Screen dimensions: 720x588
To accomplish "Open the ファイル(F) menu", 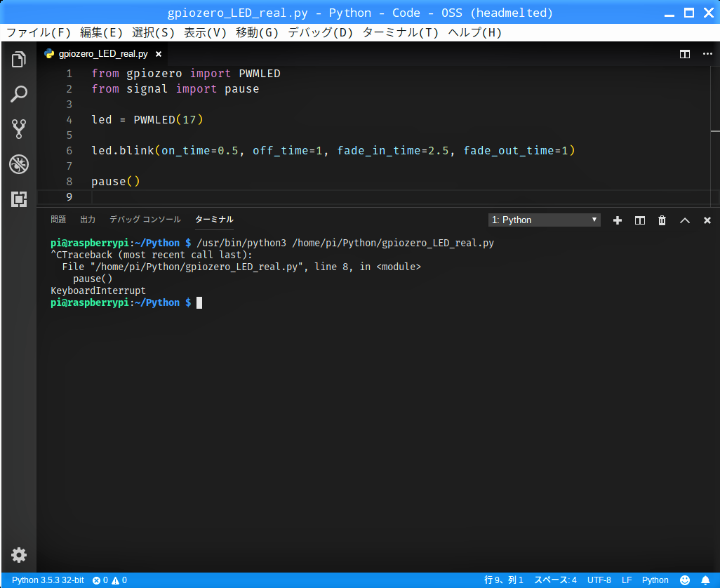I will coord(39,33).
